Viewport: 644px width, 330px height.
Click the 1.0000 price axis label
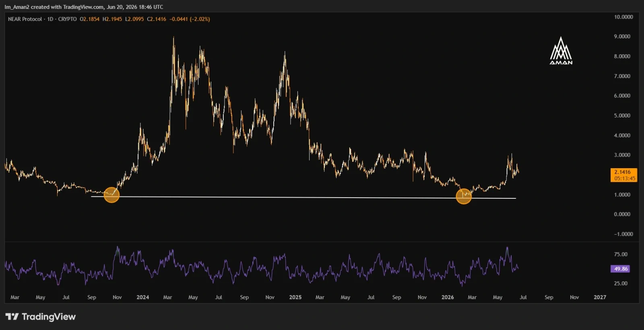622,195
